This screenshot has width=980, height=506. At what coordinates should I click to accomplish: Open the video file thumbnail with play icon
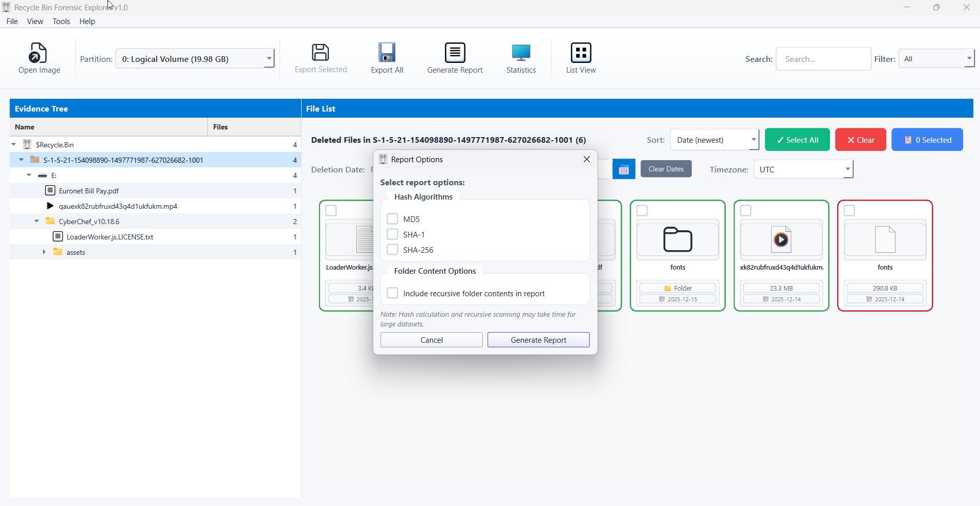(781, 239)
